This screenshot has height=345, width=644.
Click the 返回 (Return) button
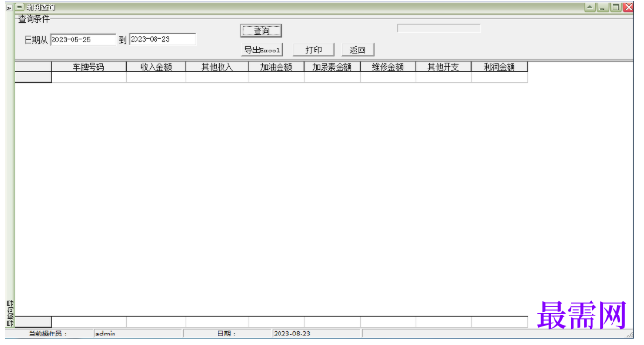pyautogui.click(x=358, y=51)
